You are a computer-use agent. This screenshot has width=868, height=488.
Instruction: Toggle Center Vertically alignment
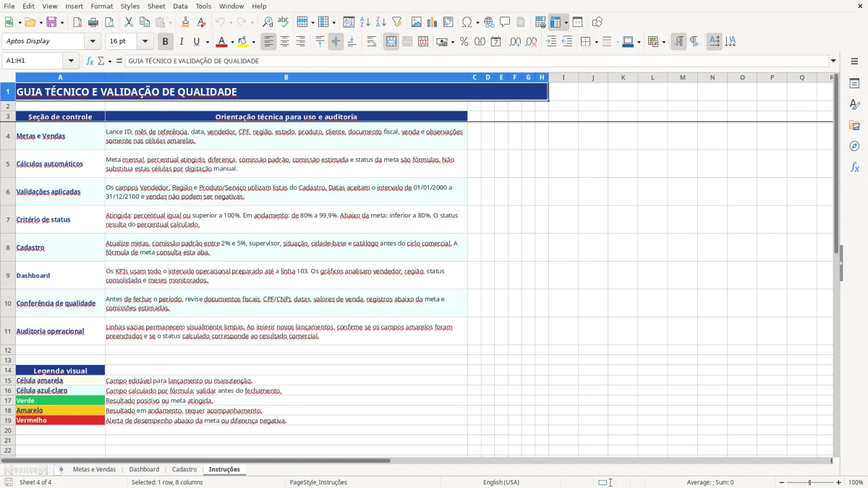point(336,42)
